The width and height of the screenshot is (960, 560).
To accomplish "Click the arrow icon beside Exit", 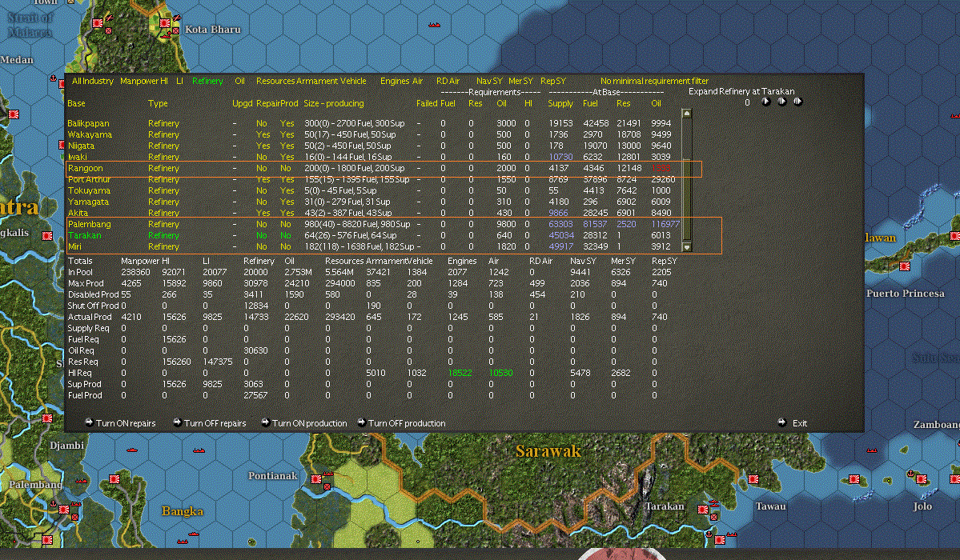I will (x=781, y=422).
